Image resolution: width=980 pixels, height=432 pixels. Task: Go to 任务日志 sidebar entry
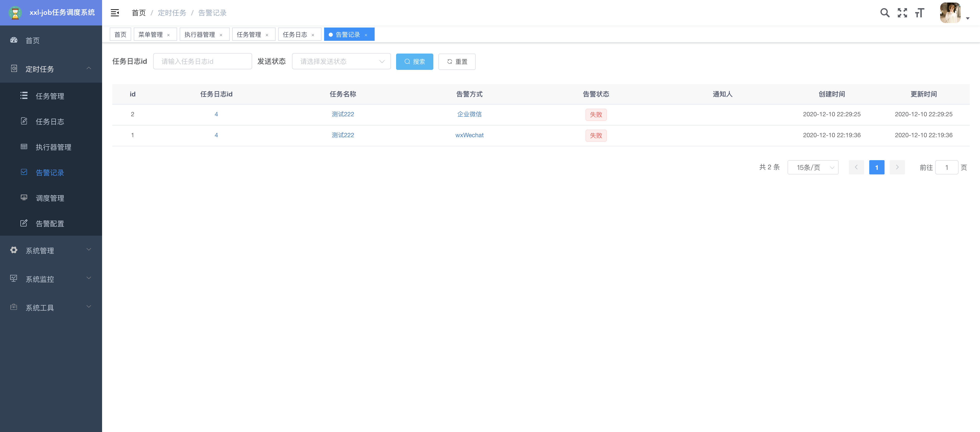click(x=50, y=121)
